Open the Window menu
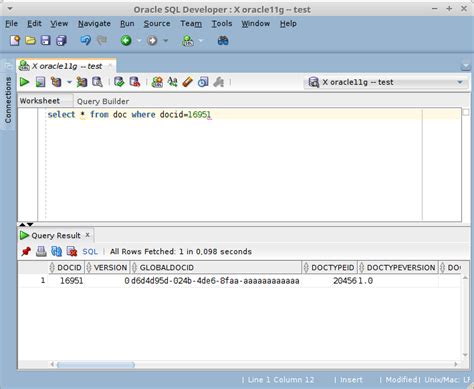The height and width of the screenshot is (389, 474). (x=256, y=24)
